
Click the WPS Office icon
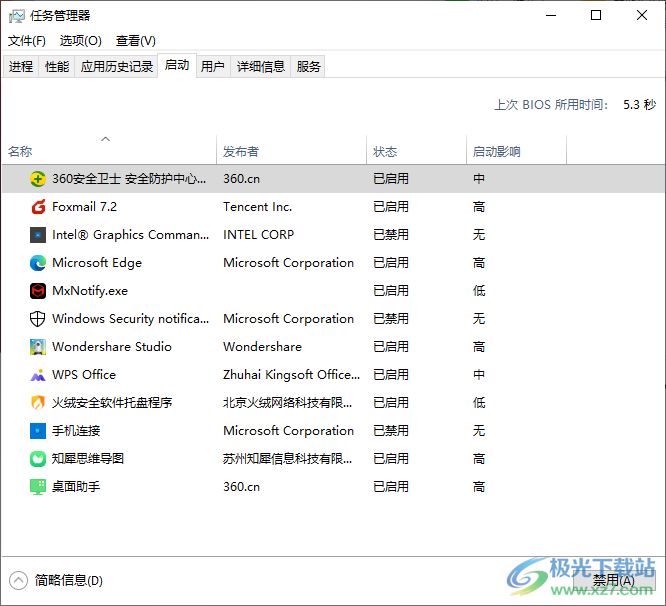pyautogui.click(x=38, y=375)
